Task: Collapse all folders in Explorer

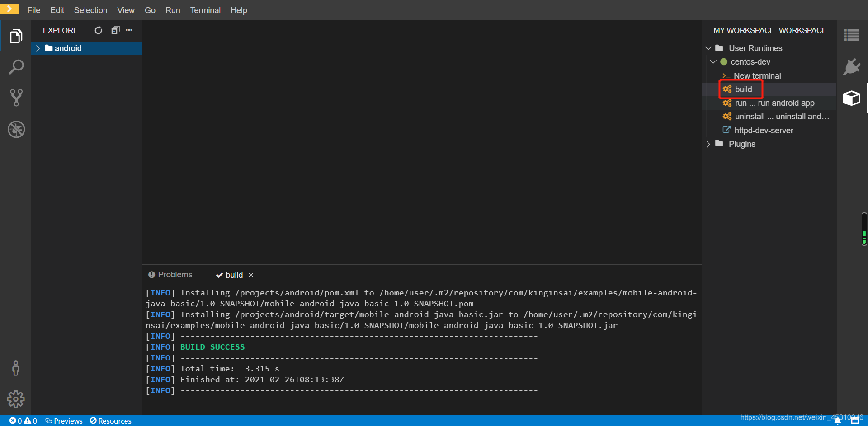Action: click(115, 30)
